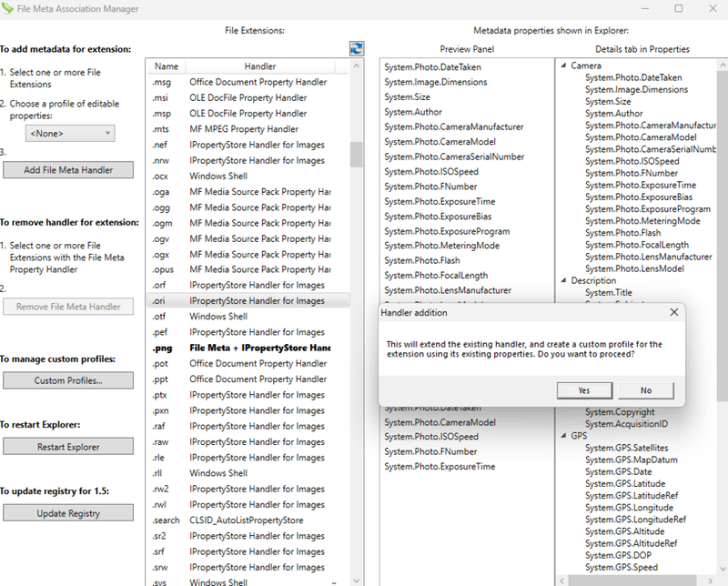Click the Update Registry button
Image resolution: width=728 pixels, height=586 pixels.
pyautogui.click(x=68, y=513)
